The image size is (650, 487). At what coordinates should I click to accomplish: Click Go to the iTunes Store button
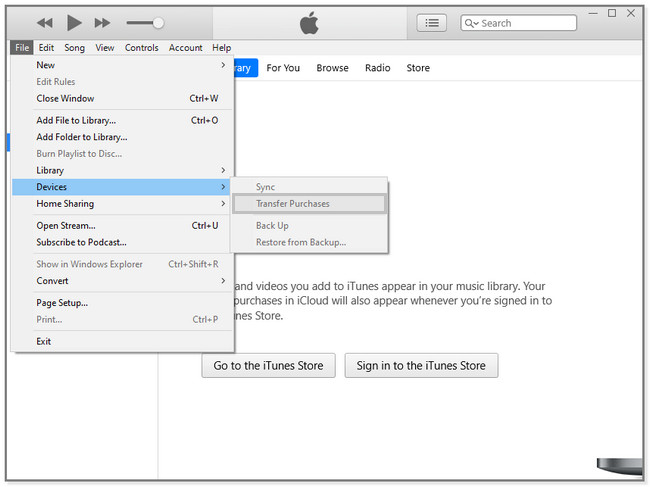pos(268,366)
